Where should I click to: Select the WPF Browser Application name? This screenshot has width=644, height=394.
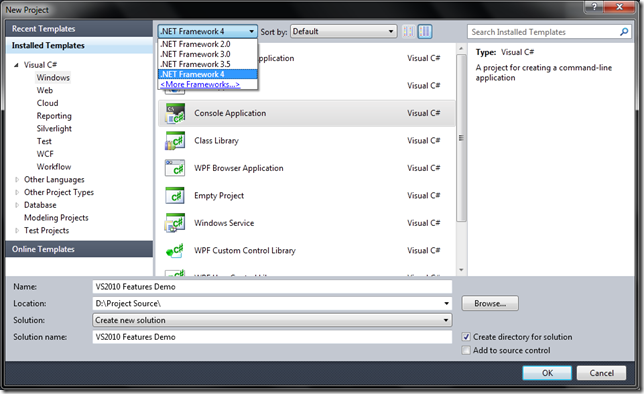click(x=239, y=168)
